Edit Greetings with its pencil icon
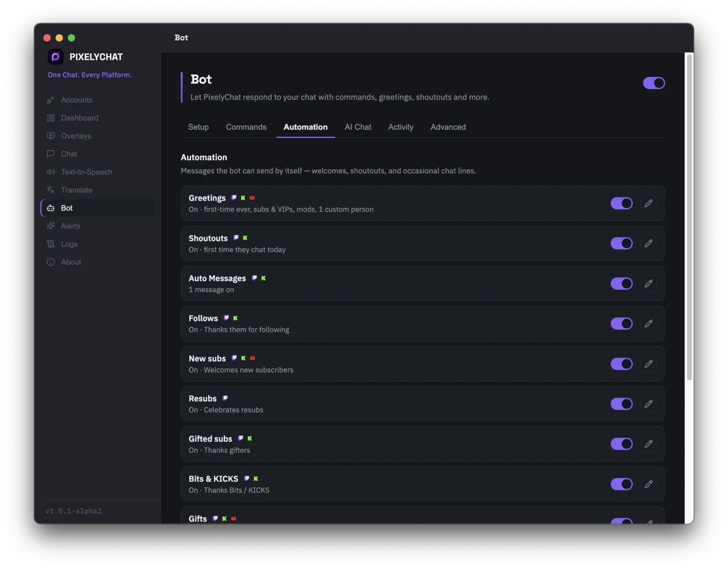The image size is (728, 569). 648,203
